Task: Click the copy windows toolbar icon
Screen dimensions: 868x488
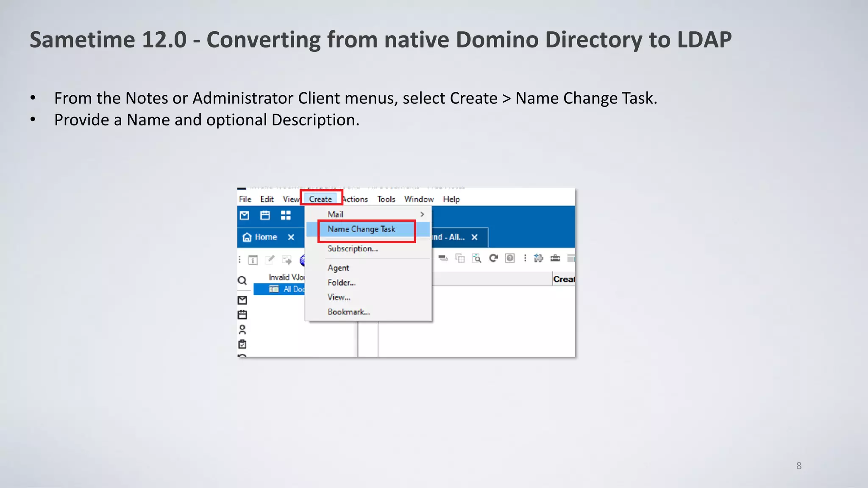Action: point(460,258)
